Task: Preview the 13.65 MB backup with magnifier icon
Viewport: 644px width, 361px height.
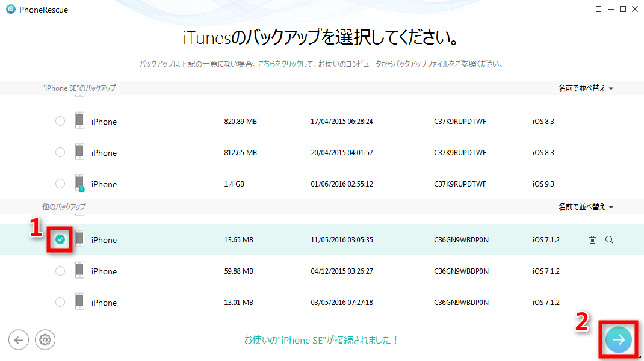Action: click(610, 240)
